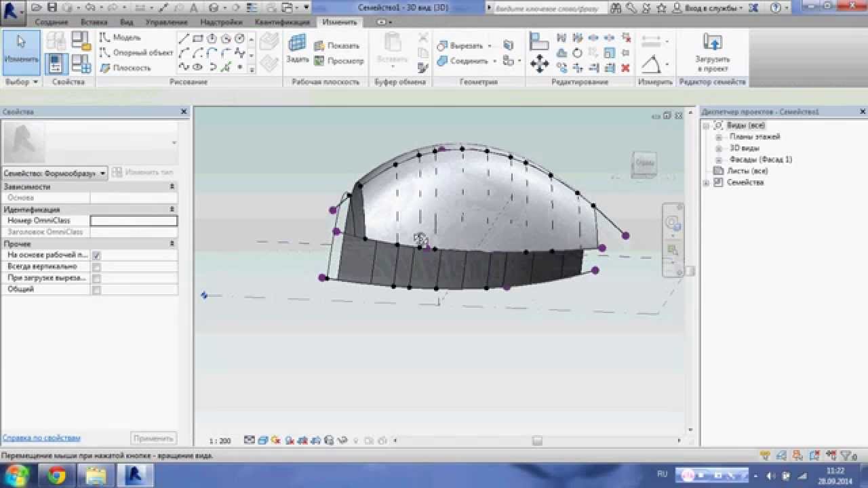Click the Align tool in Редактирование
The width and height of the screenshot is (868, 488).
click(x=539, y=41)
